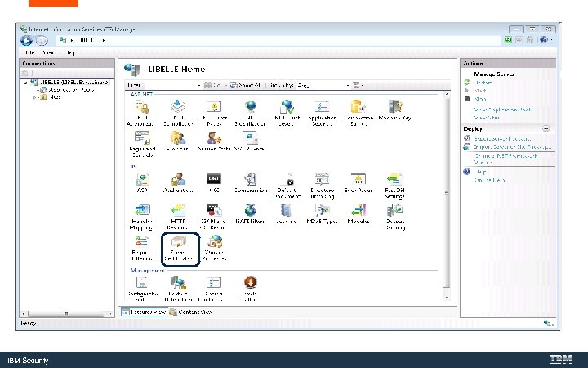The width and height of the screenshot is (588, 368).
Task: Click View Application Pools link
Action: [503, 110]
